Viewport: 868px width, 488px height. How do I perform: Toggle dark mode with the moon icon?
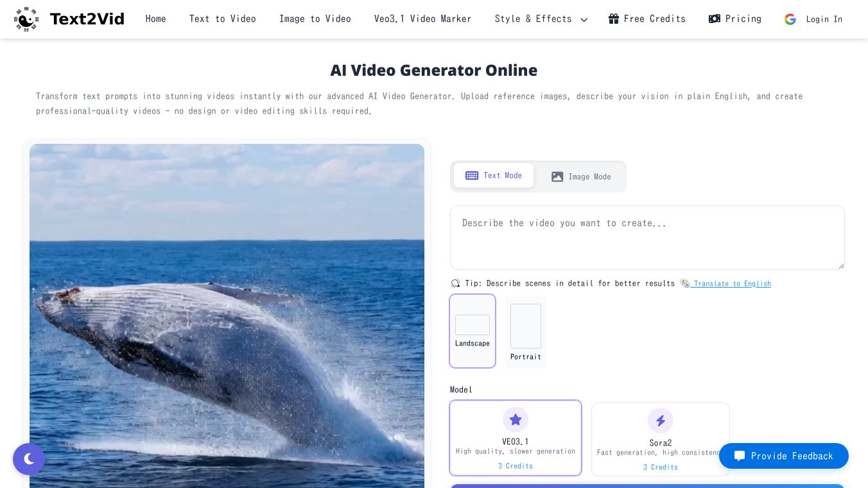click(29, 459)
